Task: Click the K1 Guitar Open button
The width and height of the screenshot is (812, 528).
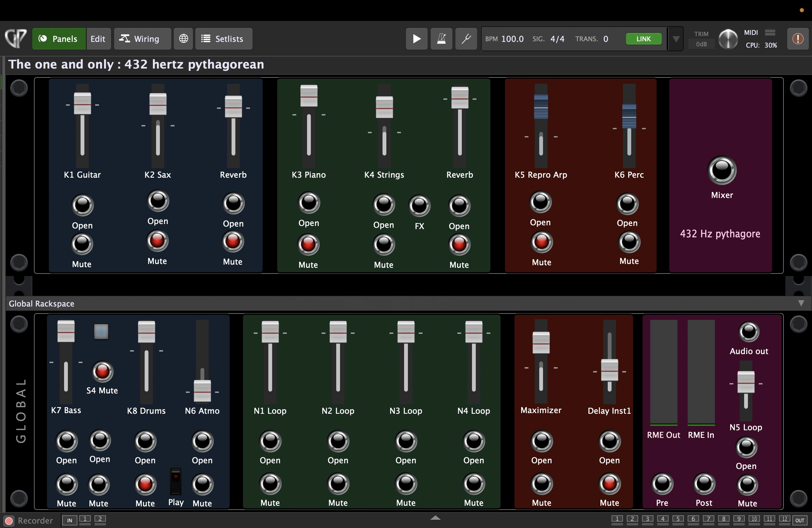Action: point(82,205)
